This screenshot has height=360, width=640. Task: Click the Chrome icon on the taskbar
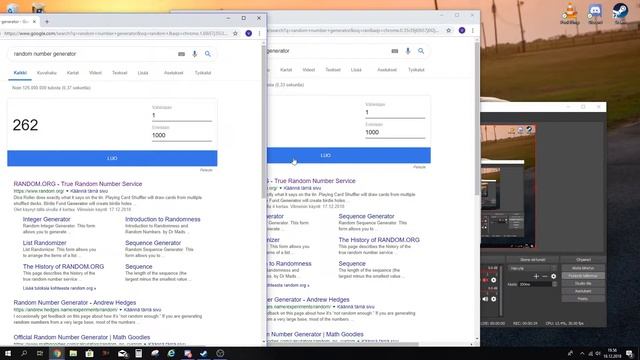tap(57, 353)
